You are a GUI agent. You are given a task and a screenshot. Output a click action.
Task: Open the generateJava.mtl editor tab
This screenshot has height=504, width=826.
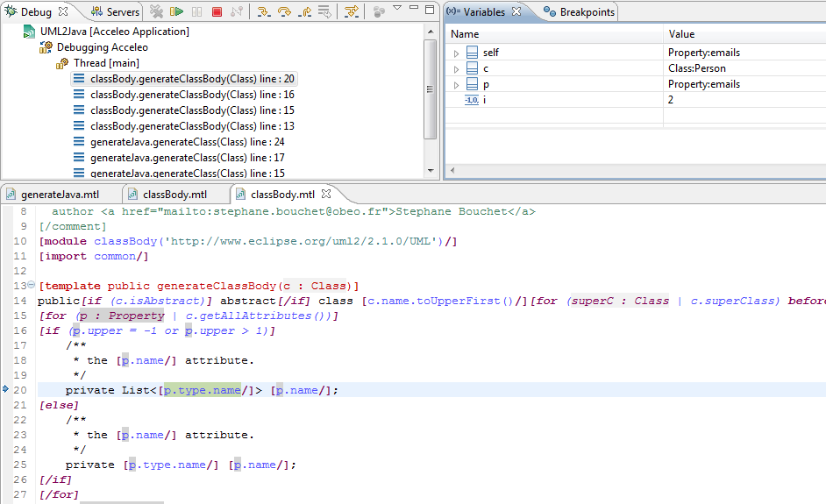[x=60, y=195]
